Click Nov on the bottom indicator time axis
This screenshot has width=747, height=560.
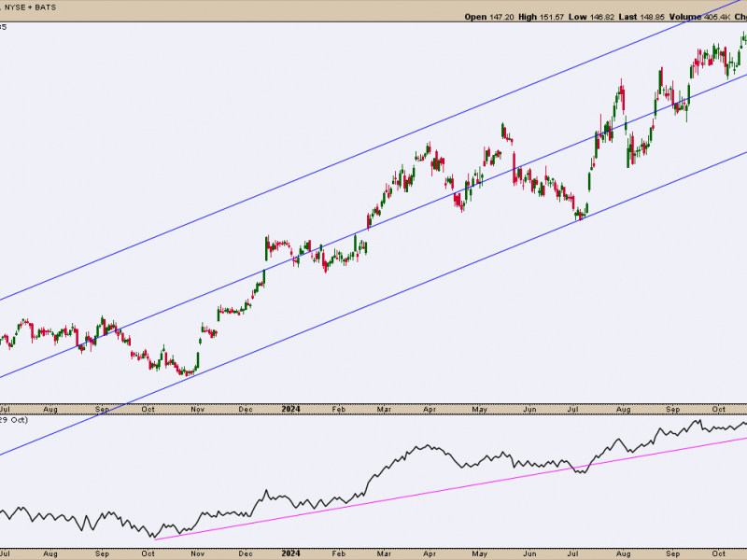click(x=197, y=553)
